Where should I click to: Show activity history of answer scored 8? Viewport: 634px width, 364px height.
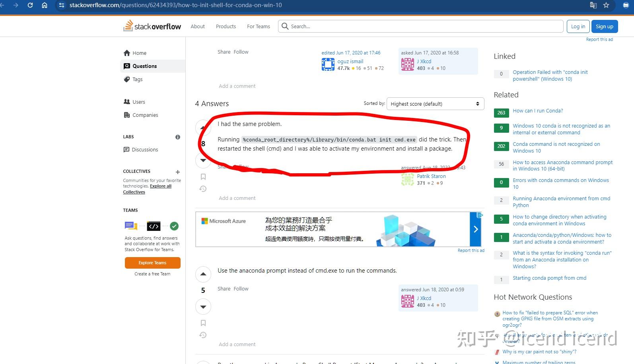coord(203,189)
